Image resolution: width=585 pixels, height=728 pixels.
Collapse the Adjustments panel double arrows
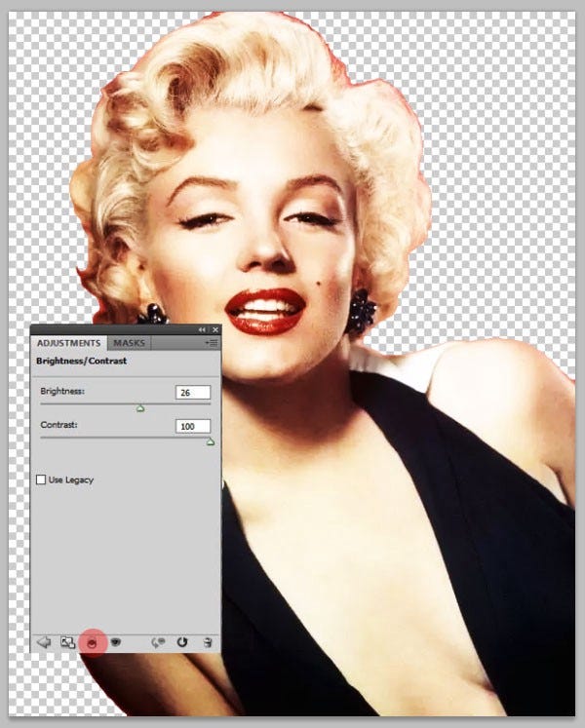coord(202,329)
